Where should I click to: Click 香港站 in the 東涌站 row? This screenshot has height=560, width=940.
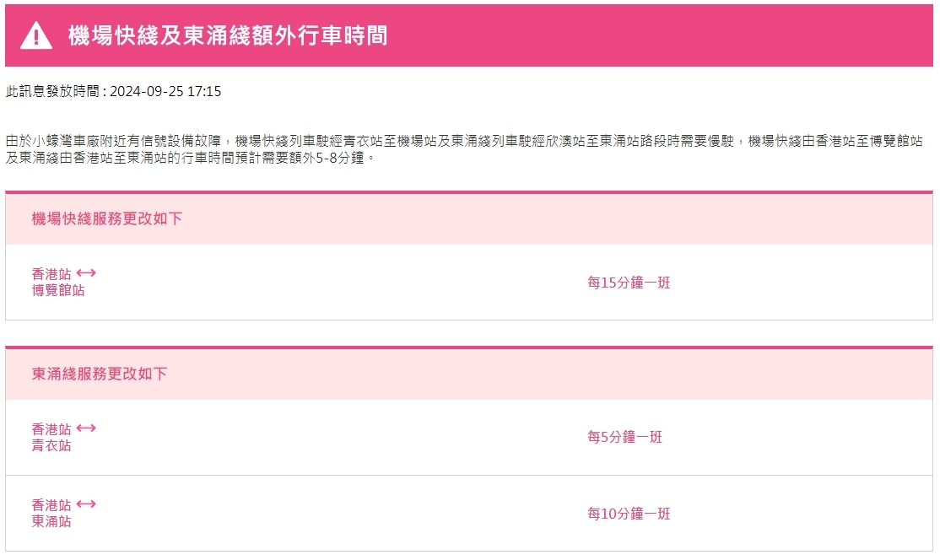51,505
